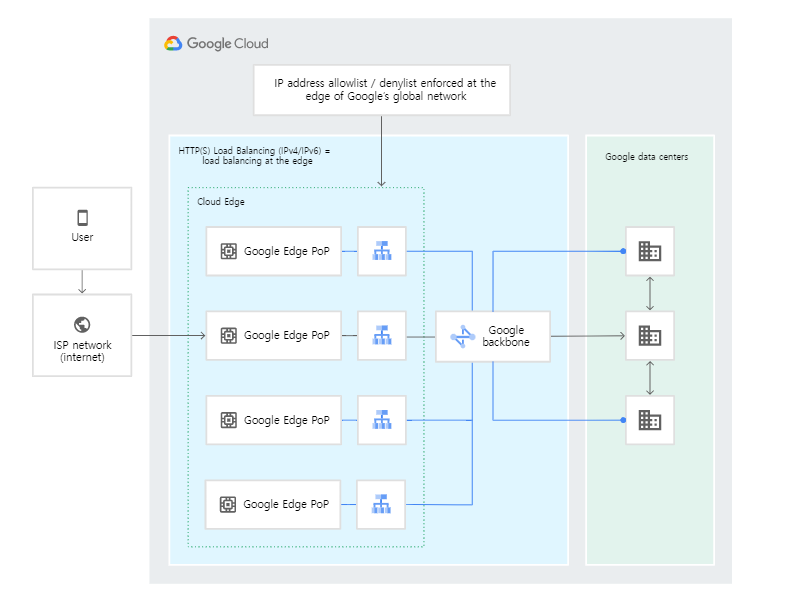Click the "HTTP(S) Load Balancing (IPv4/IPv6)" label
This screenshot has width=798, height=590.
[x=254, y=156]
